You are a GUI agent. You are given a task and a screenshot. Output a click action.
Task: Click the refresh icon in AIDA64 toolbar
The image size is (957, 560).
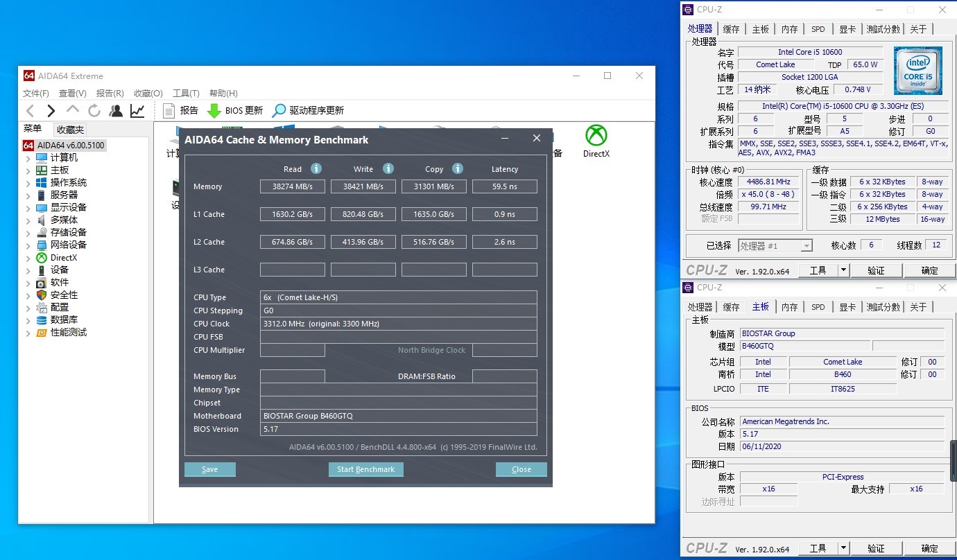94,111
